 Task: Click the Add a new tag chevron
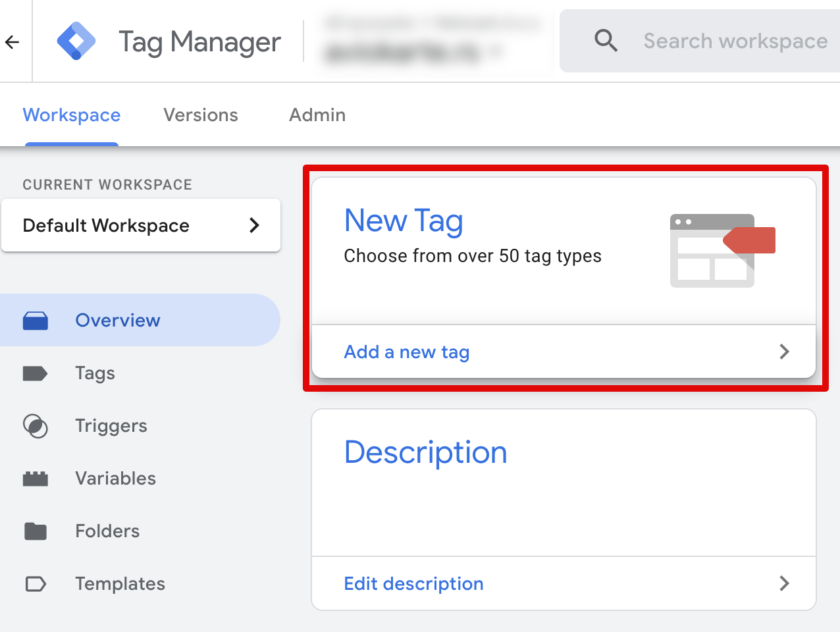tap(784, 352)
